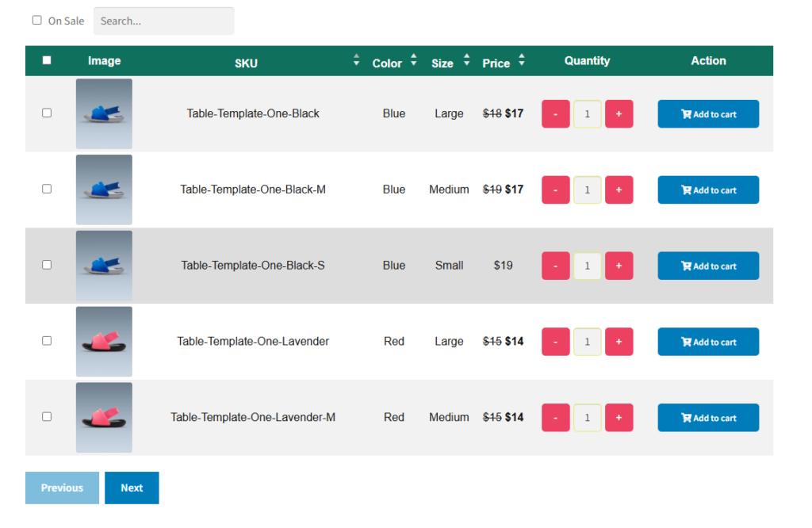The width and height of the screenshot is (812, 528).
Task: Click the Next pagination button
Action: tap(132, 488)
